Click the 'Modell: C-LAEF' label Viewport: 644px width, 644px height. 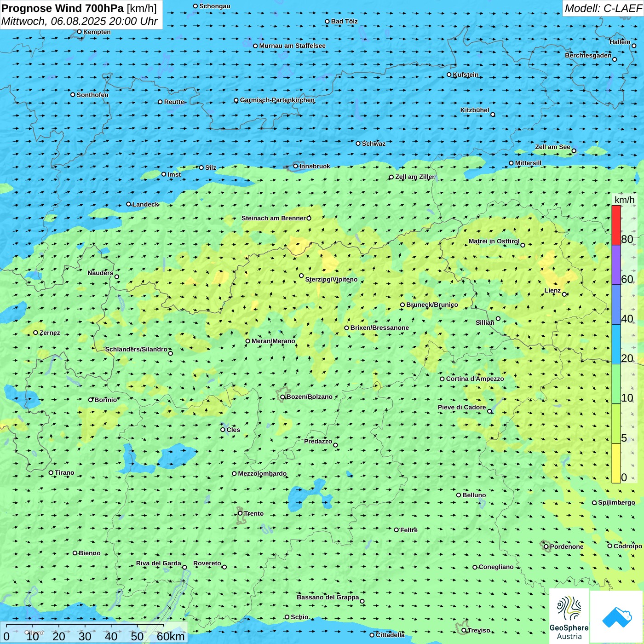point(603,8)
